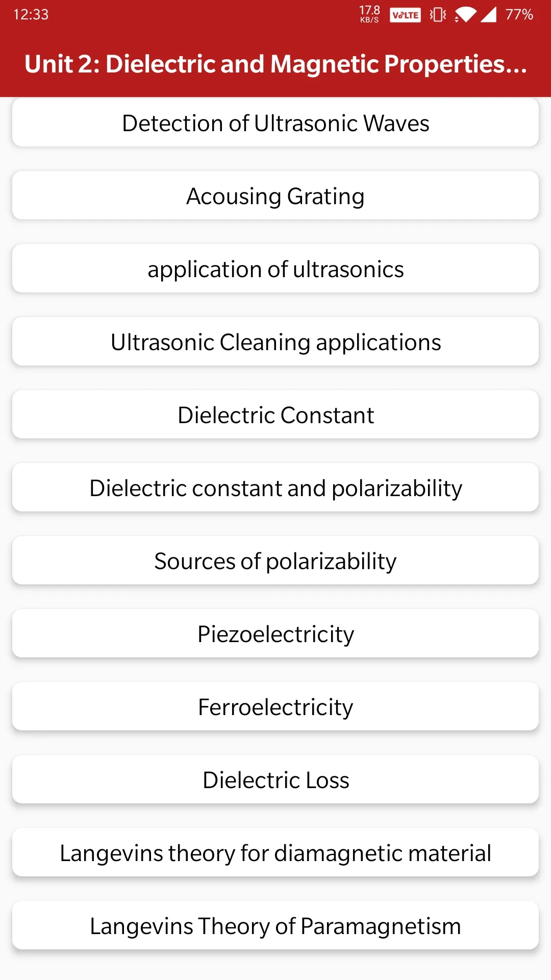
Task: Select Sources of polarizability
Action: pos(275,561)
